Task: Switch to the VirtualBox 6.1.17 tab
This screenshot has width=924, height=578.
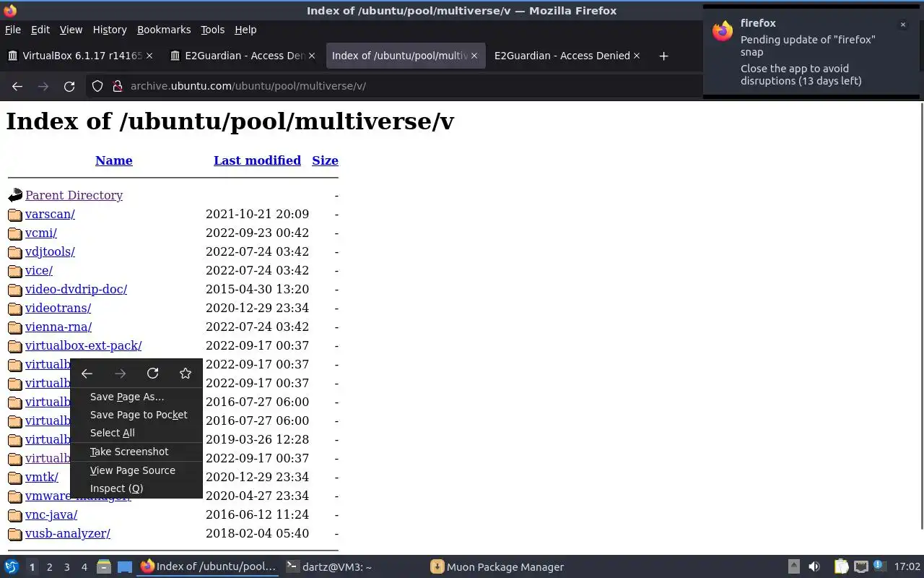Action: (81, 56)
